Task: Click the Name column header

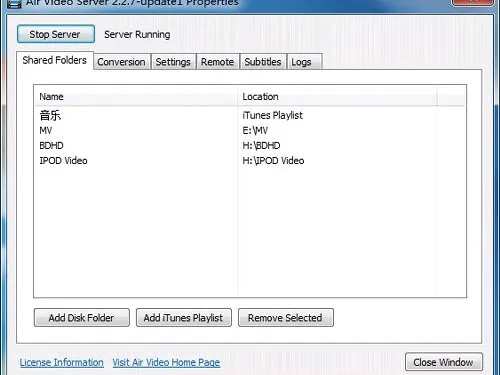Action: coord(136,97)
